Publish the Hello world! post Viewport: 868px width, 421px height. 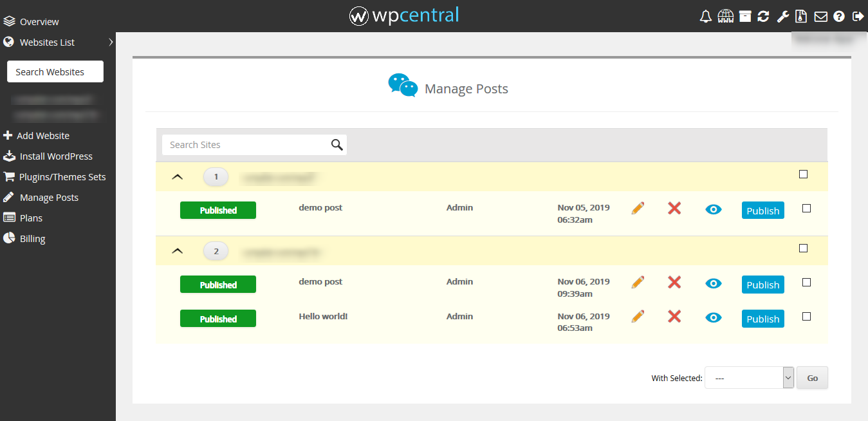(x=763, y=319)
